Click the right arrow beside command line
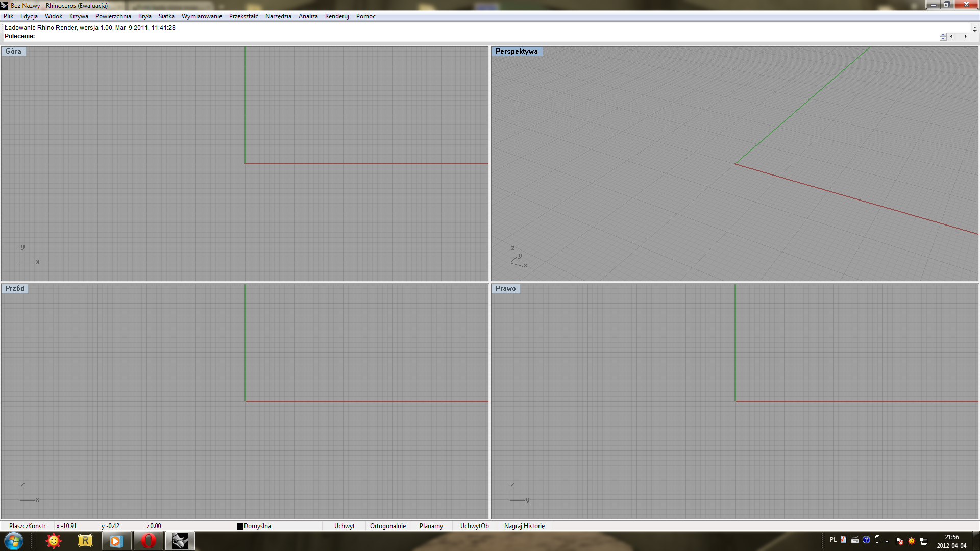This screenshot has height=551, width=980. [966, 36]
